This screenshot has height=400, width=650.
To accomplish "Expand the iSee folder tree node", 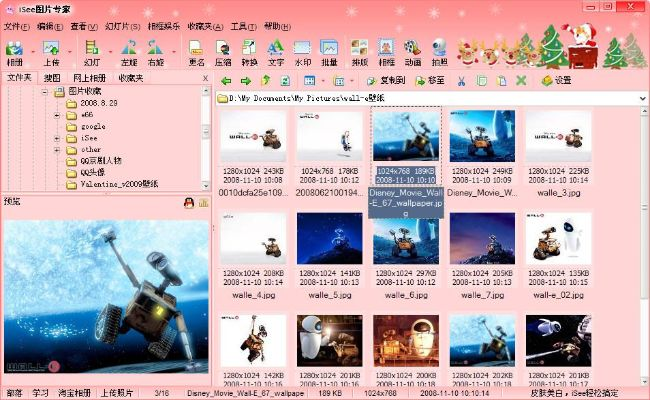I will [58, 138].
